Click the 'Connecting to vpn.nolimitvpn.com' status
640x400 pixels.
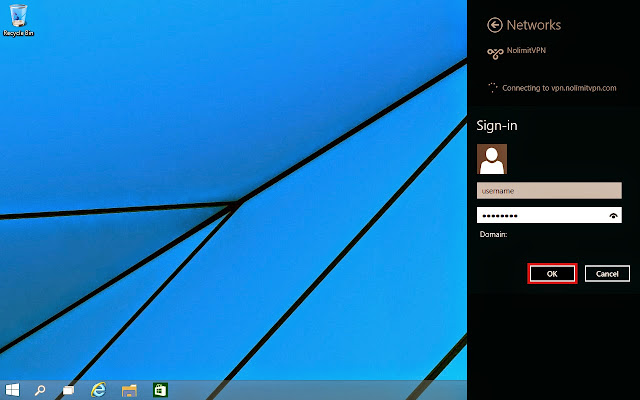click(559, 88)
